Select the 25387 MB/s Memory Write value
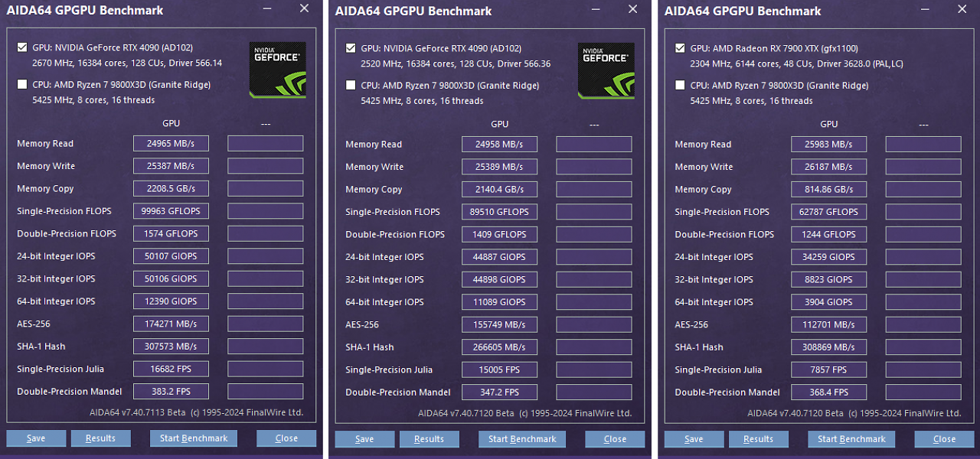The width and height of the screenshot is (980, 459). pos(171,166)
